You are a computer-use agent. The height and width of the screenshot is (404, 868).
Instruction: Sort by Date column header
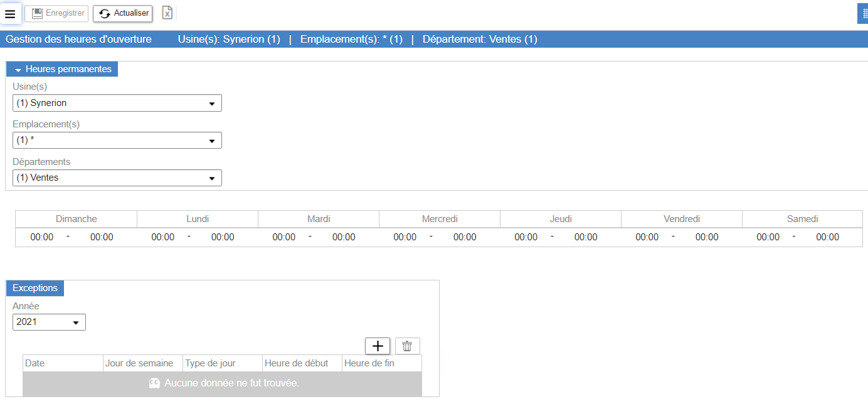point(63,363)
